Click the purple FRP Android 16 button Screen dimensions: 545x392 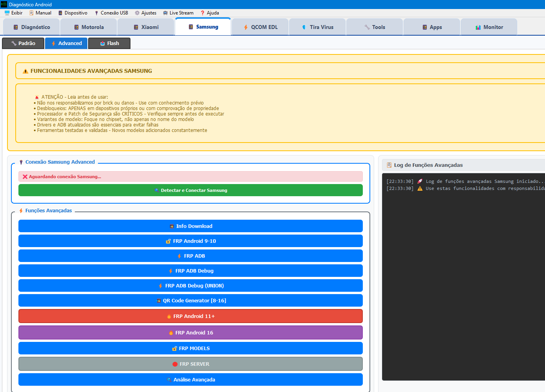tap(190, 332)
